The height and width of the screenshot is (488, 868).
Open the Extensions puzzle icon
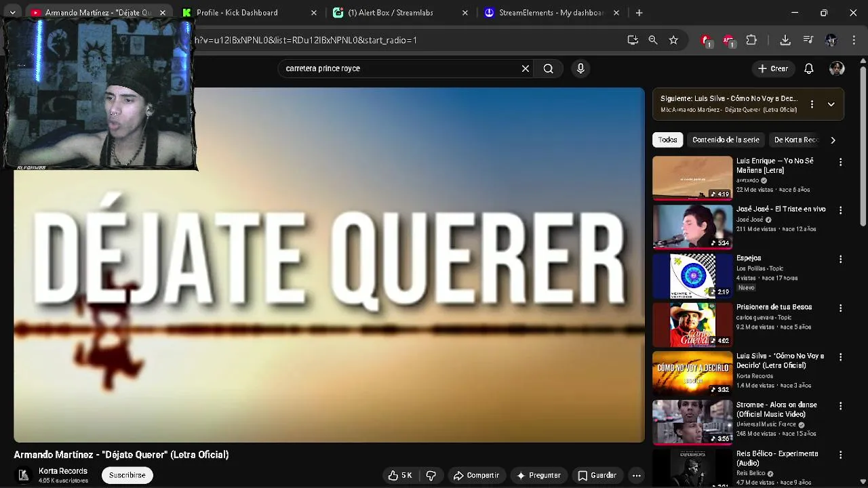(x=751, y=40)
